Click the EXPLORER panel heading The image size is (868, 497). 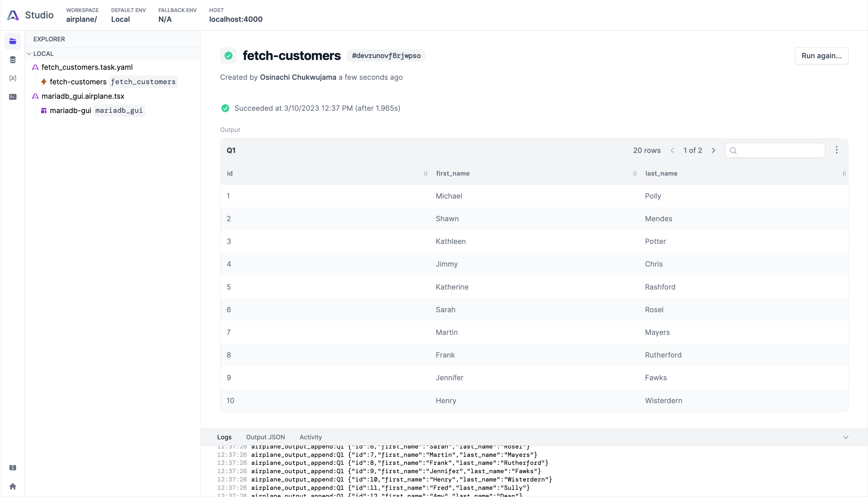click(49, 39)
